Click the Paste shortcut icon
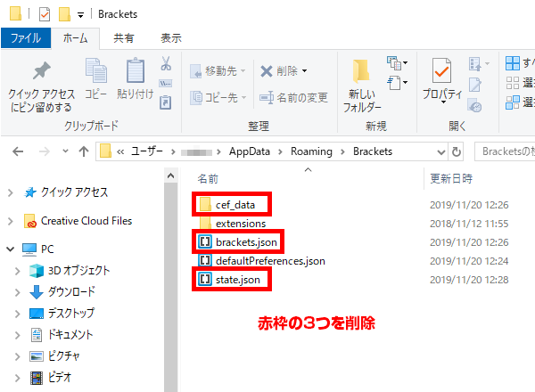Image resolution: width=535 pixels, height=392 pixels. tap(166, 102)
